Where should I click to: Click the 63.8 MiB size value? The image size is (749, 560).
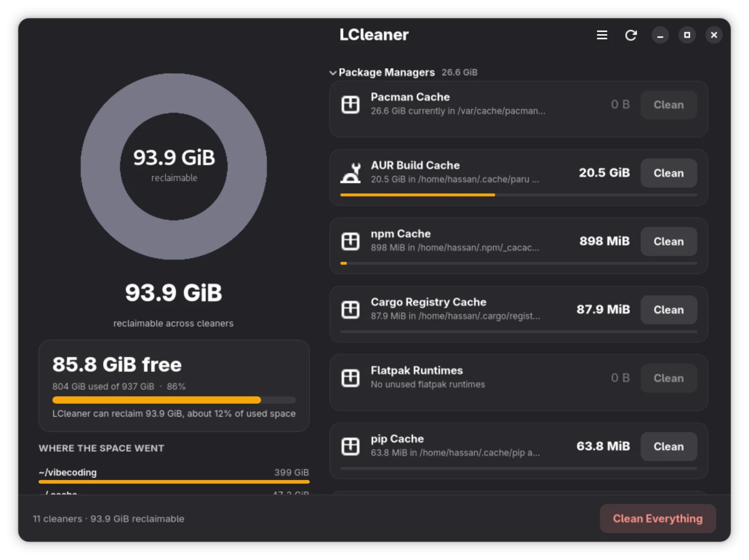603,446
